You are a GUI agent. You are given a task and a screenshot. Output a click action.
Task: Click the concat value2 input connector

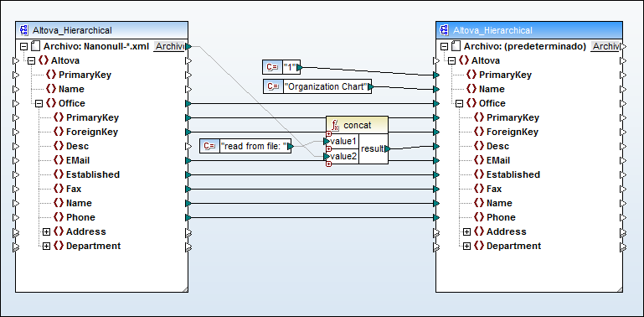coord(327,156)
